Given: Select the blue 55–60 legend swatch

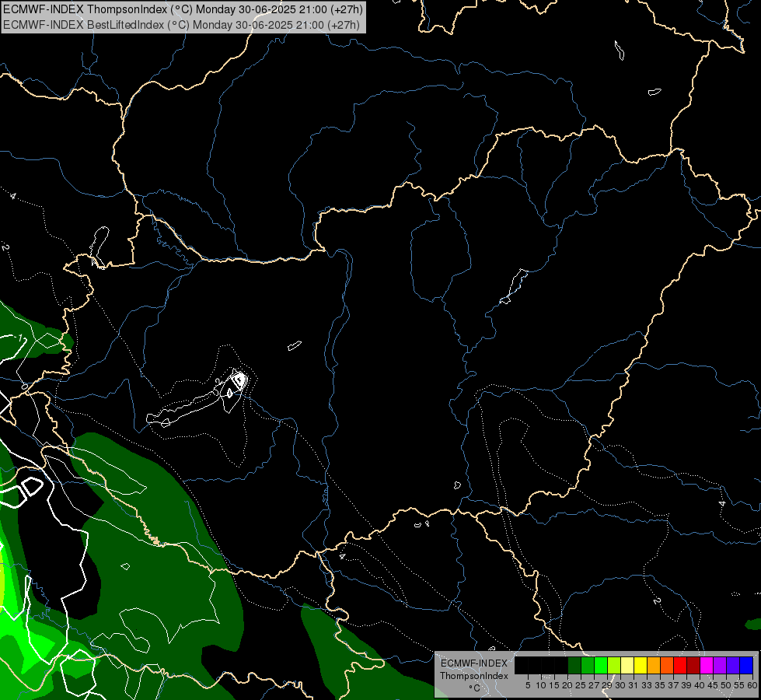Looking at the screenshot, I should point(746,665).
